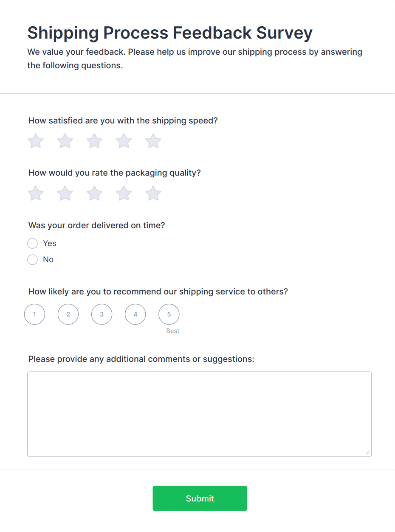This screenshot has width=395, height=532.
Task: Choose recommendation score 5 (Best)
Action: point(169,314)
